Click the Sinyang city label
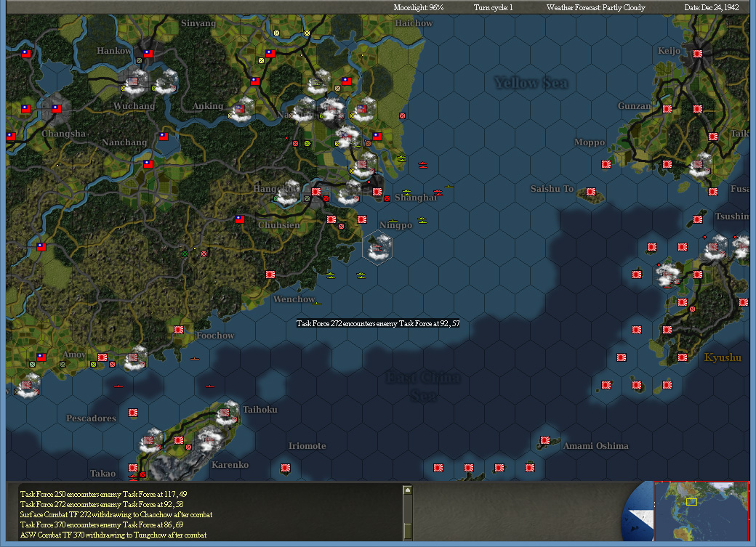Screen dimensions: 756x547 [198, 23]
